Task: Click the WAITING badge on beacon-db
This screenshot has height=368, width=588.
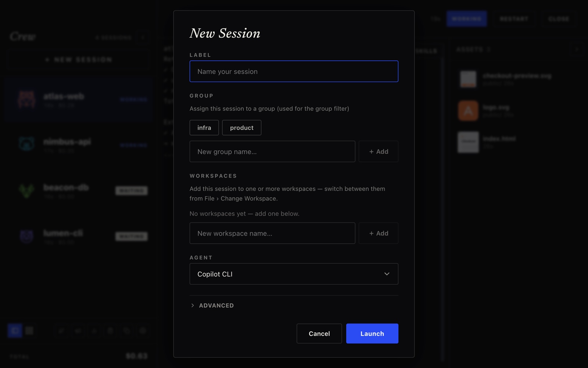Action: click(x=132, y=191)
